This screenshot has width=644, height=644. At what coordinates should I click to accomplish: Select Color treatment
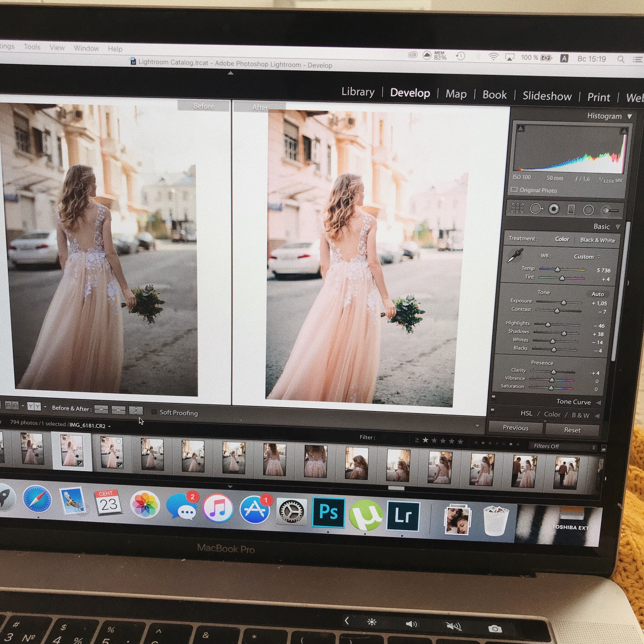pyautogui.click(x=562, y=239)
